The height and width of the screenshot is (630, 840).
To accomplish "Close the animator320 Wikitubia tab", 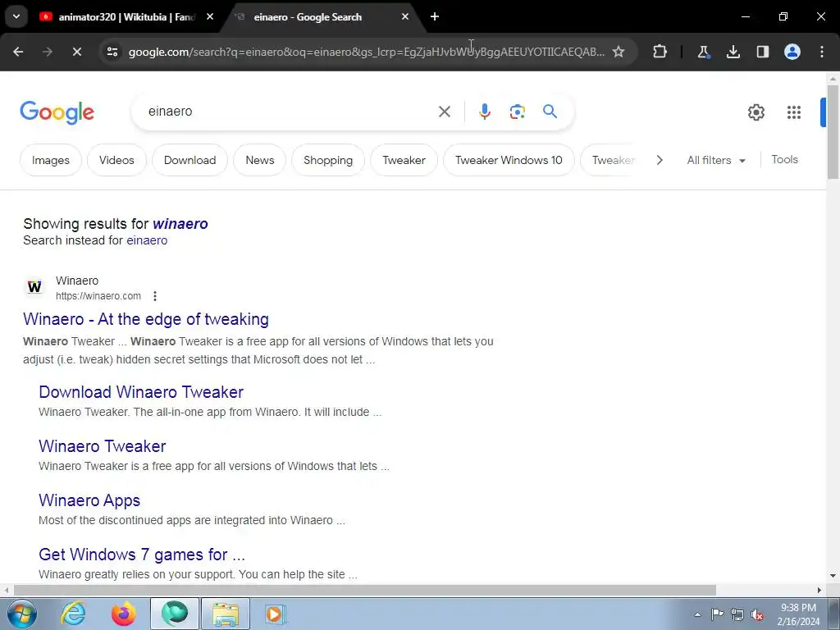I will pyautogui.click(x=210, y=17).
